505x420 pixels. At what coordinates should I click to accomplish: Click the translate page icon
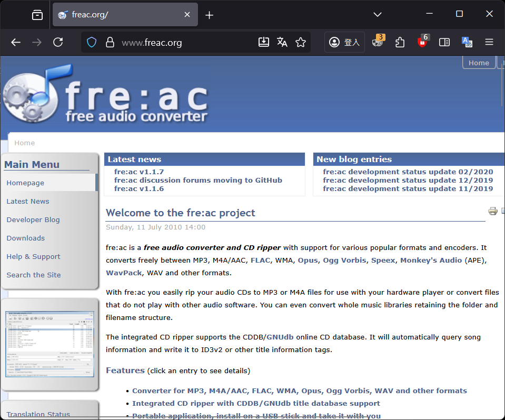[x=282, y=43]
